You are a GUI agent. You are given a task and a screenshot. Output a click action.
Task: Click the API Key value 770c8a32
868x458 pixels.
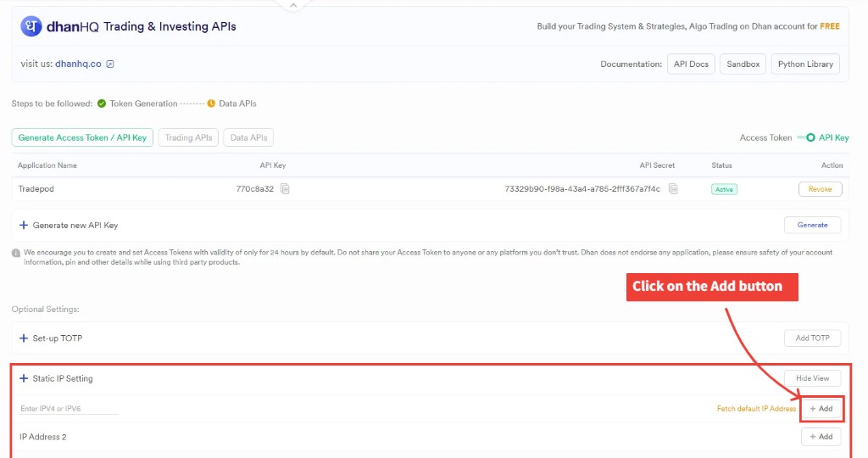coord(254,189)
